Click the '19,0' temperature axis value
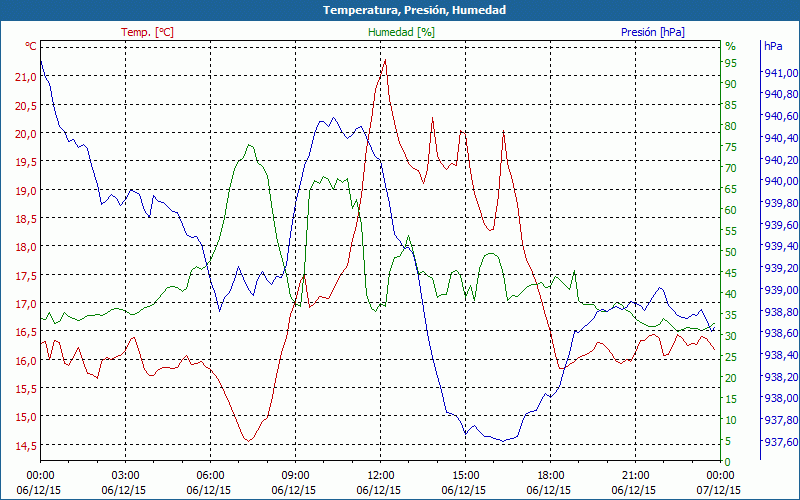800x500 pixels. 27,191
